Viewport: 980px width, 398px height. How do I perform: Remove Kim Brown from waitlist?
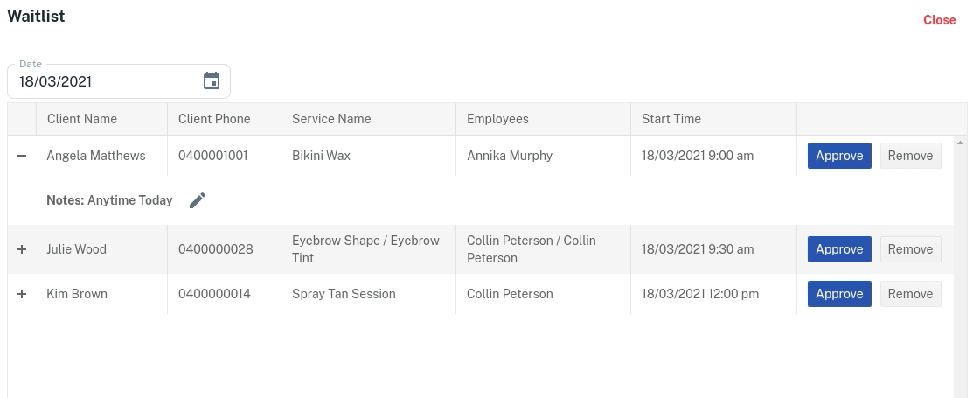tap(910, 294)
